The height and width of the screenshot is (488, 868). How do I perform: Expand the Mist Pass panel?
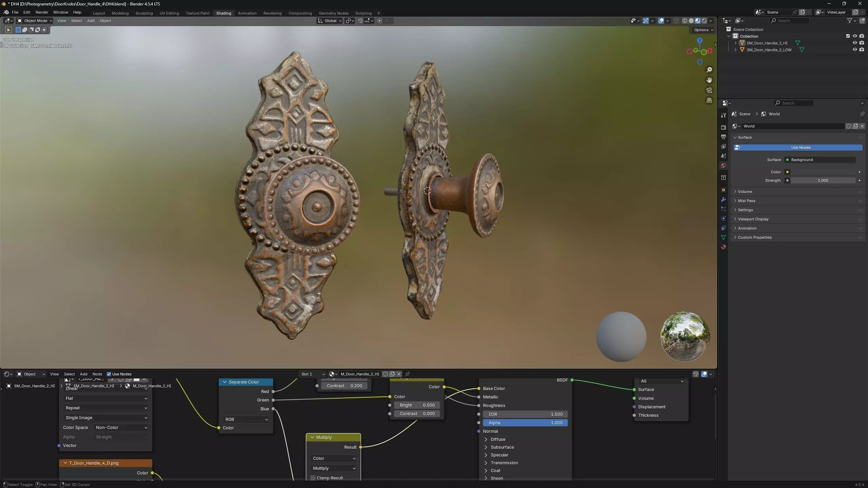(x=746, y=201)
